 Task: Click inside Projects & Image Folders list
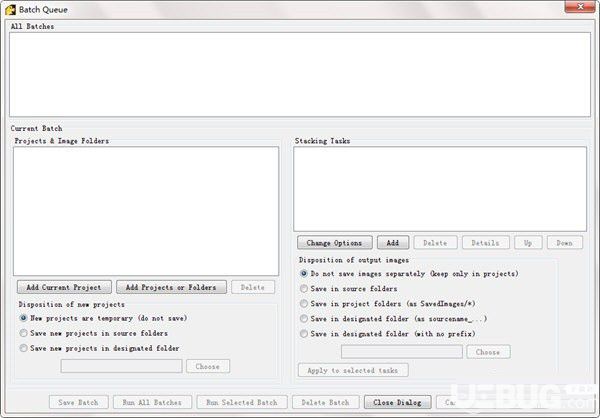146,211
